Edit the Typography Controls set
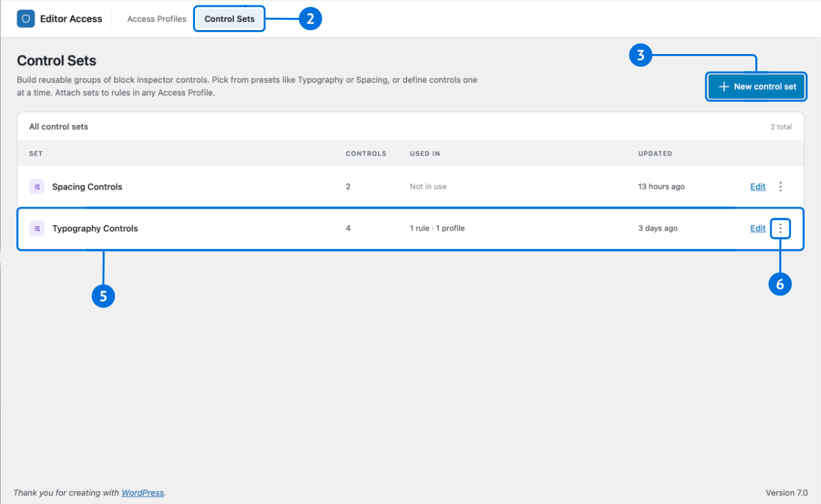 758,228
